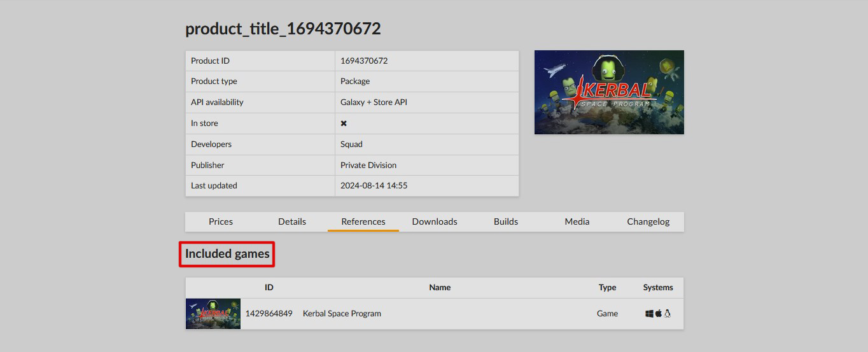Click the Game type cell
This screenshot has height=352, width=868.
click(608, 313)
